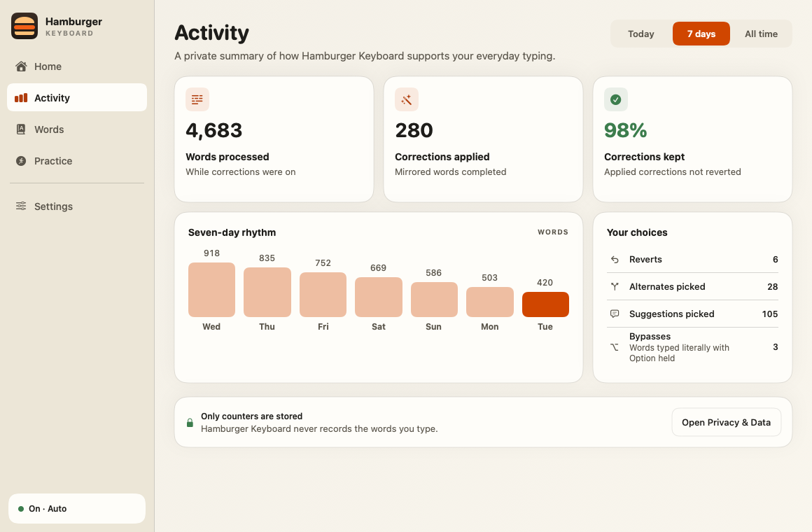Viewport: 812px width, 532px height.
Task: Click the 835 label above Thu
Action: point(267,258)
